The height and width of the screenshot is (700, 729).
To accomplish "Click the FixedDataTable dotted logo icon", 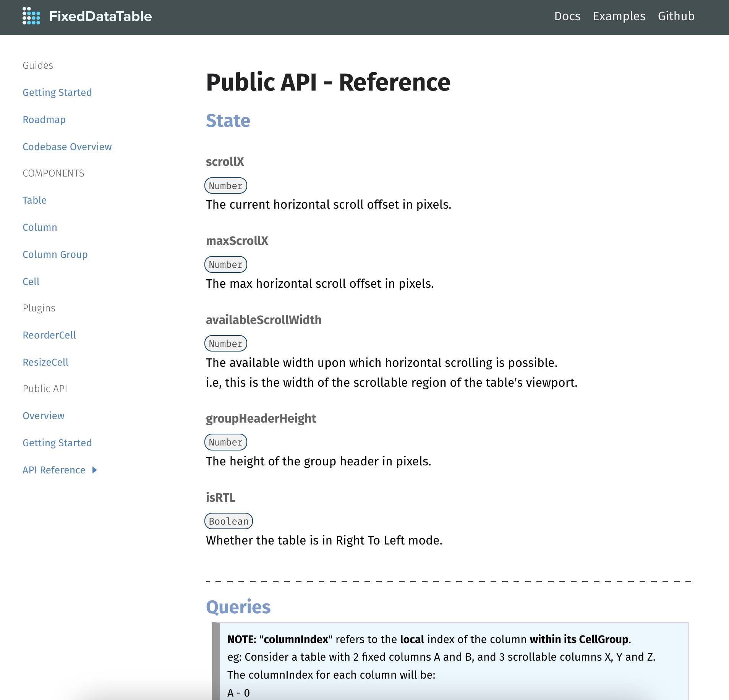I will (x=31, y=16).
